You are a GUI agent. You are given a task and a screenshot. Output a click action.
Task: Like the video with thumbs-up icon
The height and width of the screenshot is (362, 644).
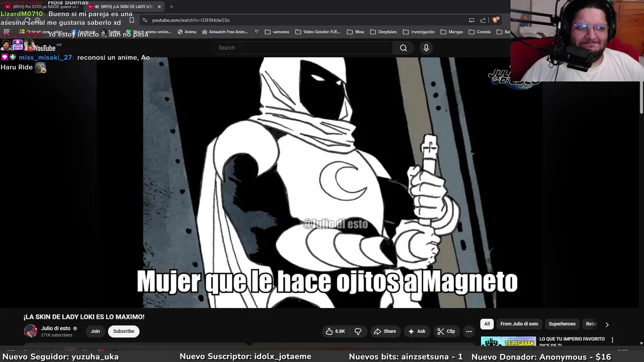(335, 331)
